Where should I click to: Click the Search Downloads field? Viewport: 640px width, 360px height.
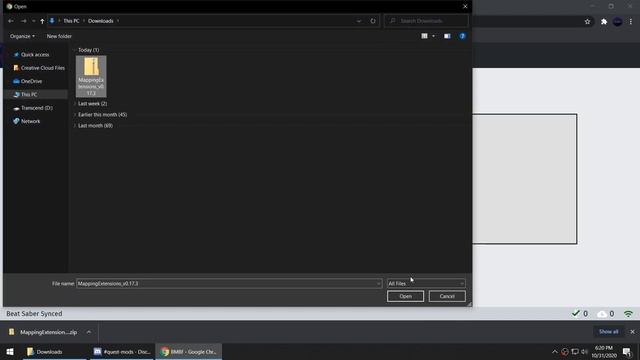[426, 21]
